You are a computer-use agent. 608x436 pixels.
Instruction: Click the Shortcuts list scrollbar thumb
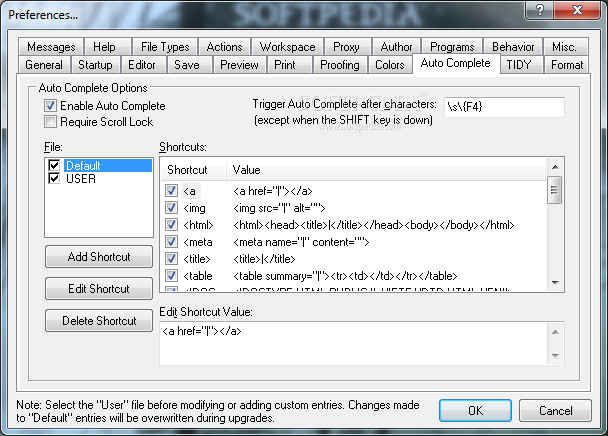coord(555,190)
